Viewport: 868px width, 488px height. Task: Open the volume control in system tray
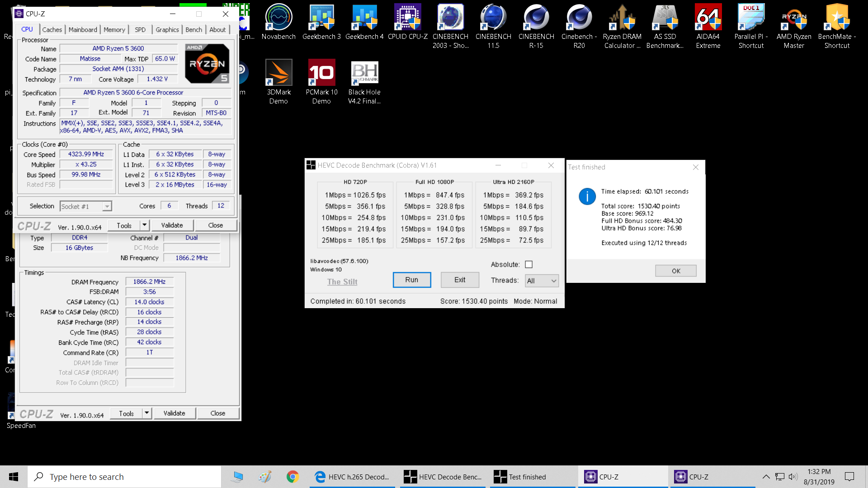click(x=793, y=477)
